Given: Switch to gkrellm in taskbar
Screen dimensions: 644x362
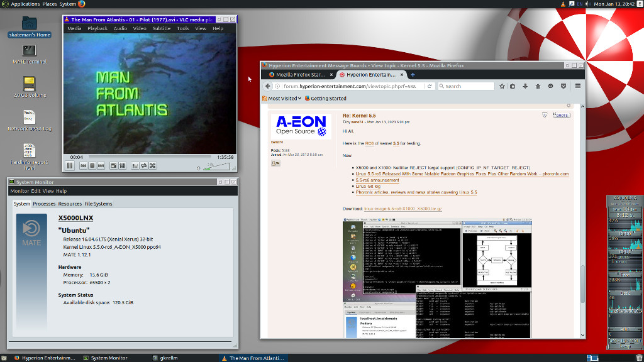Looking at the screenshot, I should coord(165,358).
